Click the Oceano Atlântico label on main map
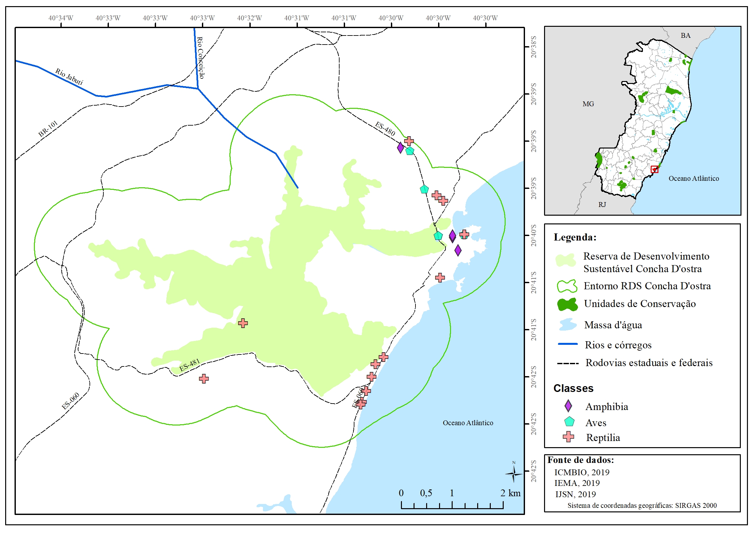The width and height of the screenshot is (756, 534). [468, 423]
